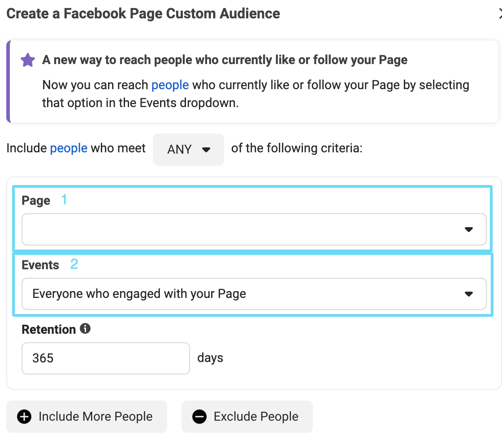Click the chevron on the Events selector

[469, 294]
